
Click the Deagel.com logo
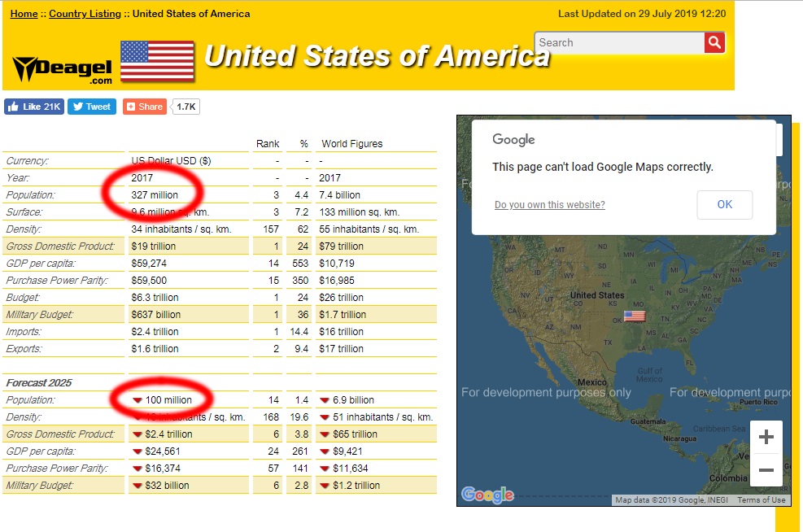(63, 70)
